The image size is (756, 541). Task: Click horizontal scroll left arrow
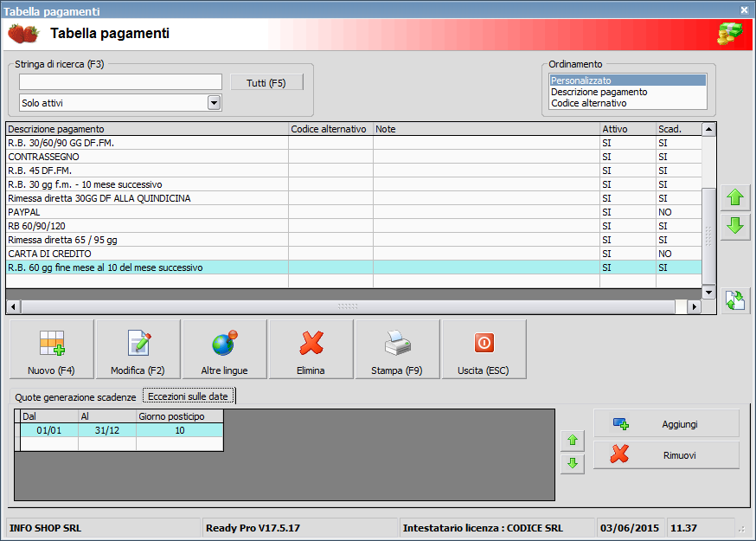tap(13, 306)
